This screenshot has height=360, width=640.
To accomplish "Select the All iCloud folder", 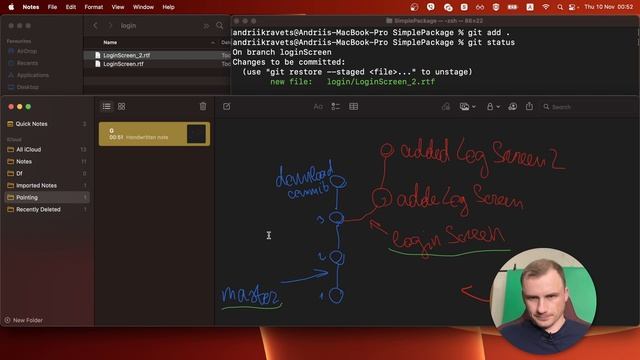I will coord(47,149).
